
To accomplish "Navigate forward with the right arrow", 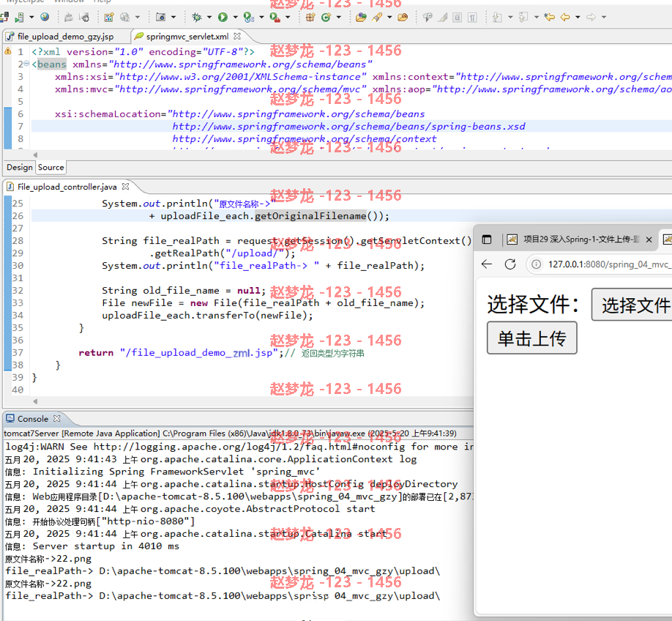I will (591, 17).
